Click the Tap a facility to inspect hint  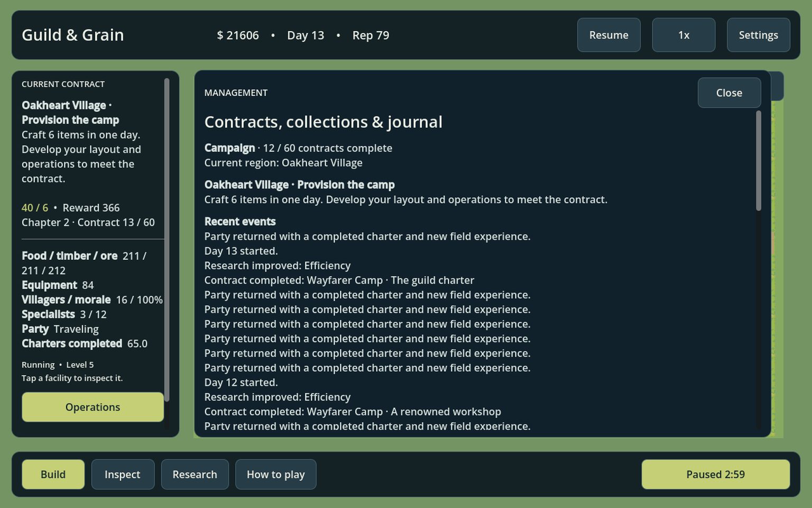72,378
